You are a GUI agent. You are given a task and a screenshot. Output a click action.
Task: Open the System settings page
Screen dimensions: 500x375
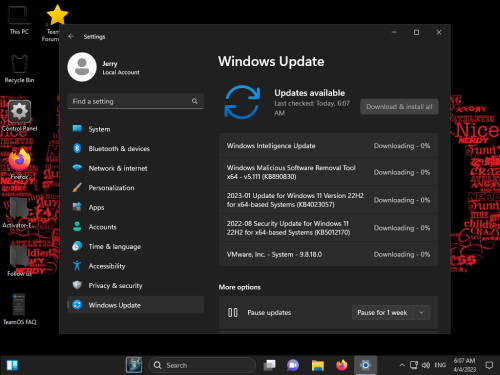135,129
